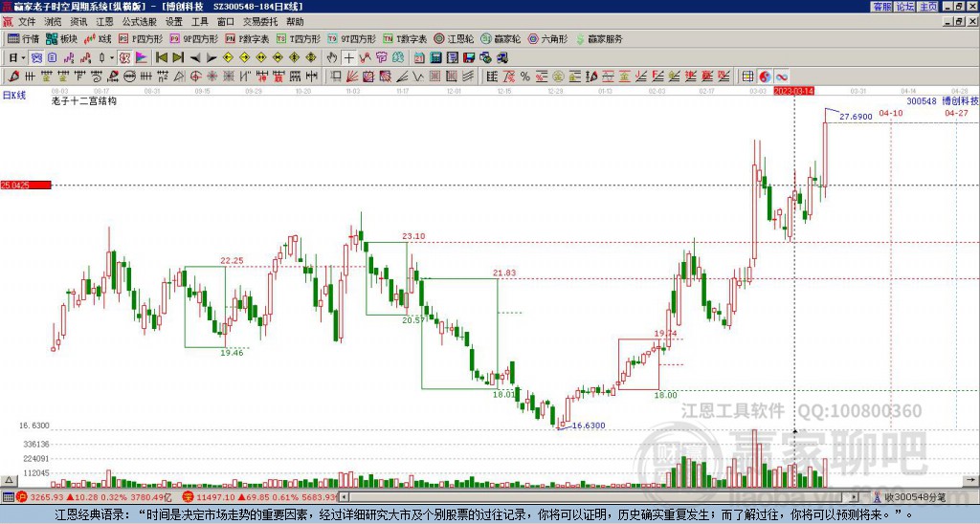Open the T四方形 tool

[299, 38]
